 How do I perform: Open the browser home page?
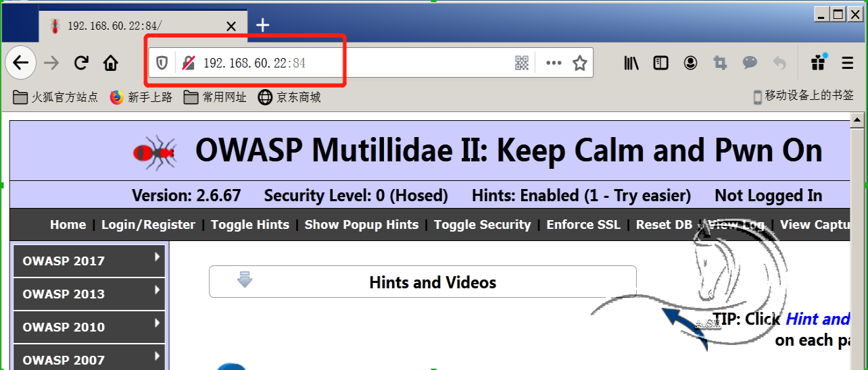[111, 63]
